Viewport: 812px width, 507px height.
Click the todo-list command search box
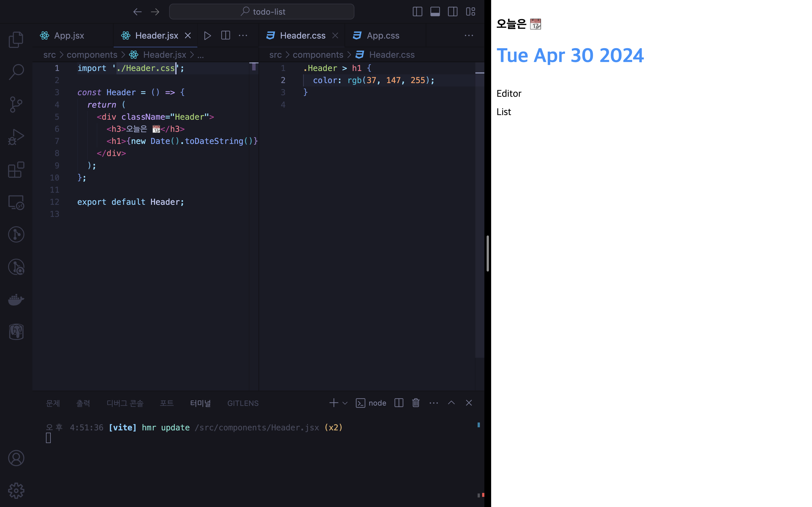[261, 12]
